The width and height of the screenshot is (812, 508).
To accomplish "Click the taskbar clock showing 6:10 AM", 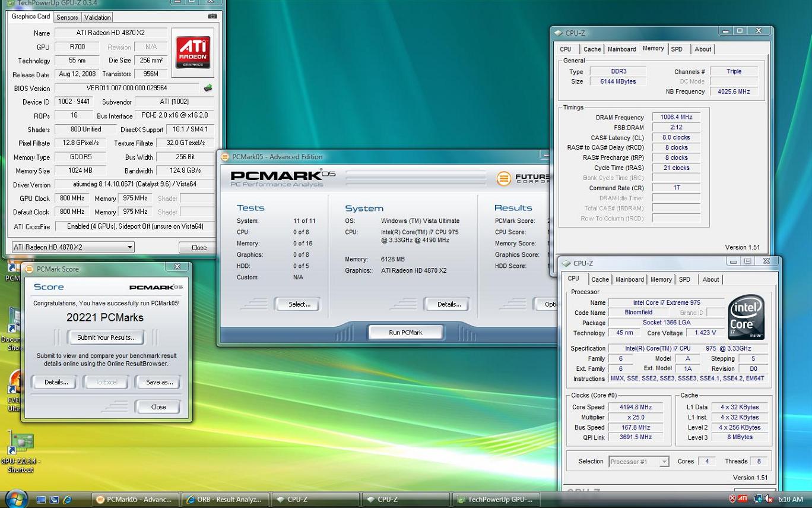I will 789,500.
